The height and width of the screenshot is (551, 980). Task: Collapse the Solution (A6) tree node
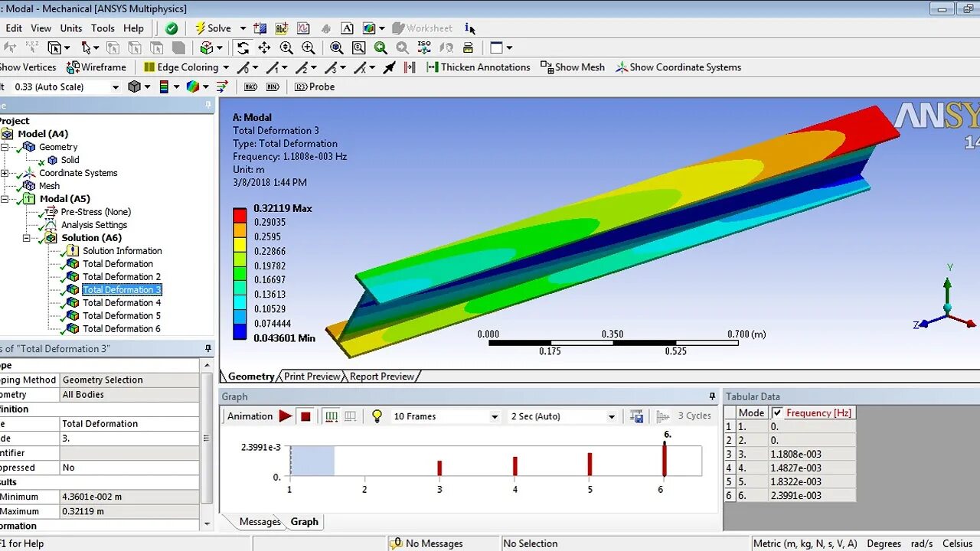(27, 238)
